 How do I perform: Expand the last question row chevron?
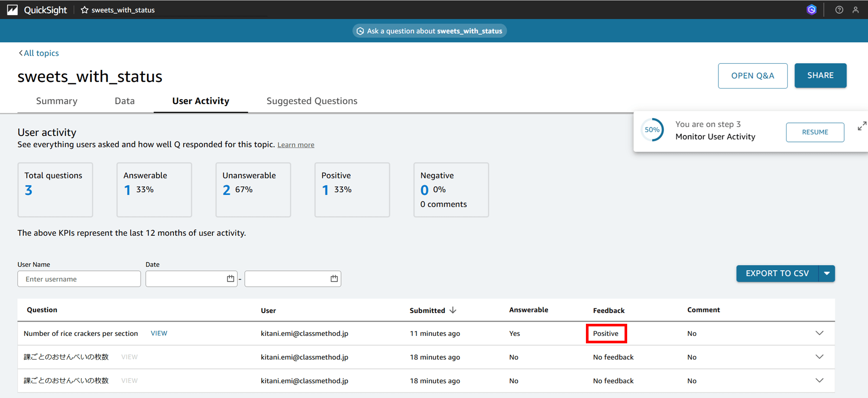819,381
